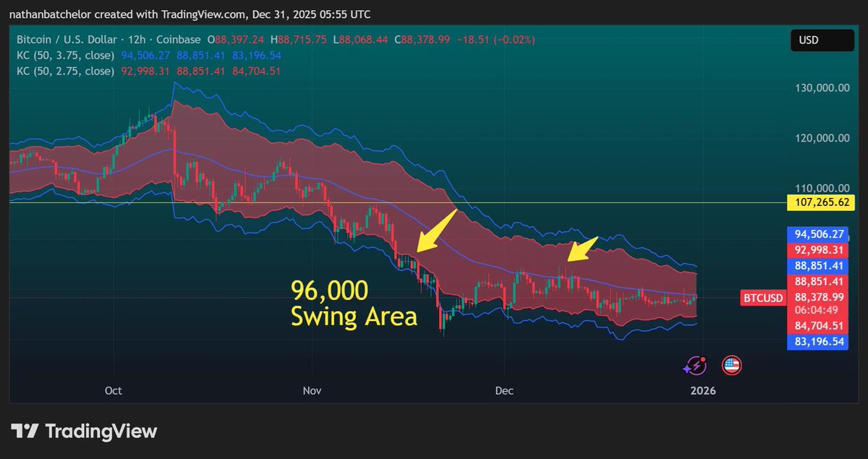Click the US flag economic event icon
The width and height of the screenshot is (868, 459).
(x=731, y=366)
